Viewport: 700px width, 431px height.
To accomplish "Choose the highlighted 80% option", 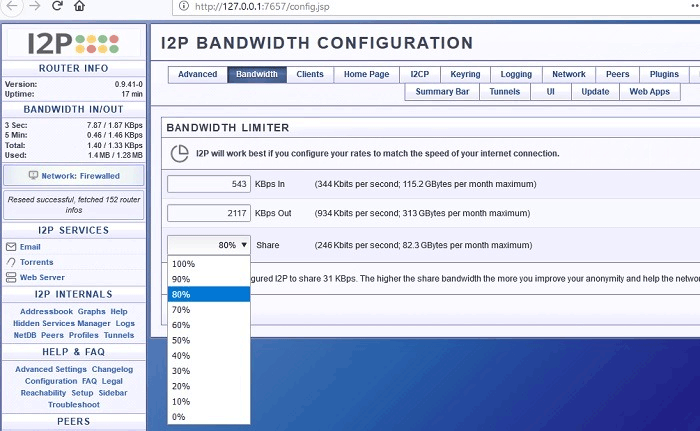I will 209,294.
